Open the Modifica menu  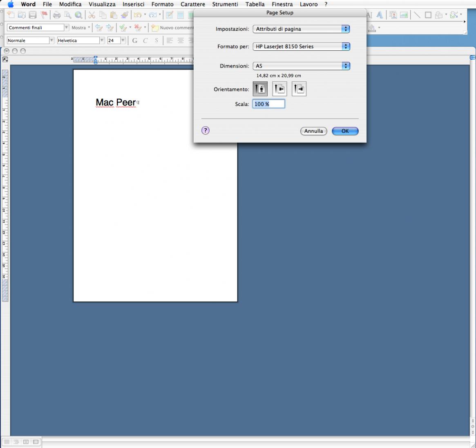pos(70,4)
